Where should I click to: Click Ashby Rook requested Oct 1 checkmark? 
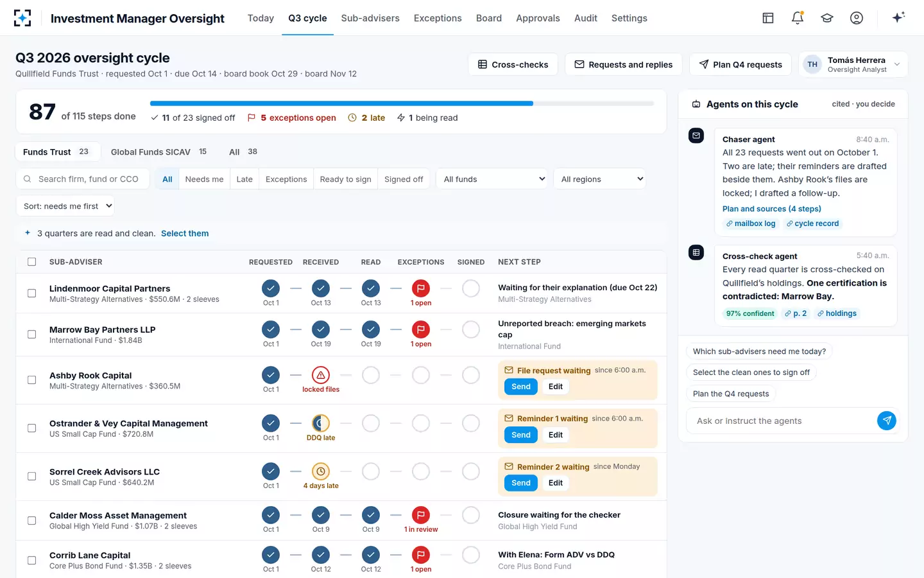point(271,375)
